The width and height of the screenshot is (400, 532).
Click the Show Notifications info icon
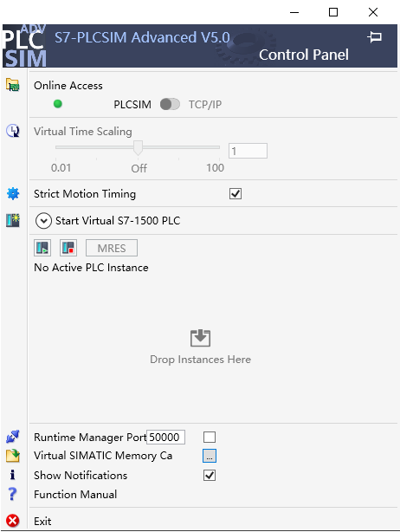(x=12, y=475)
